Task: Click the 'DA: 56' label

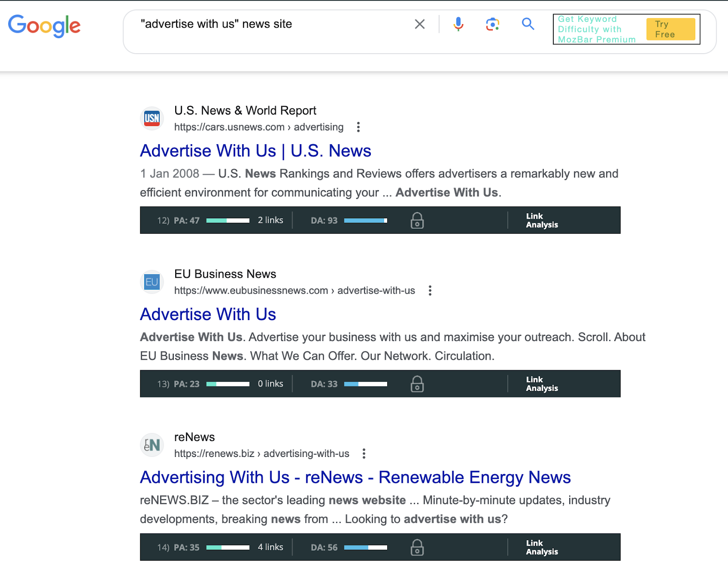Action: pos(324,547)
